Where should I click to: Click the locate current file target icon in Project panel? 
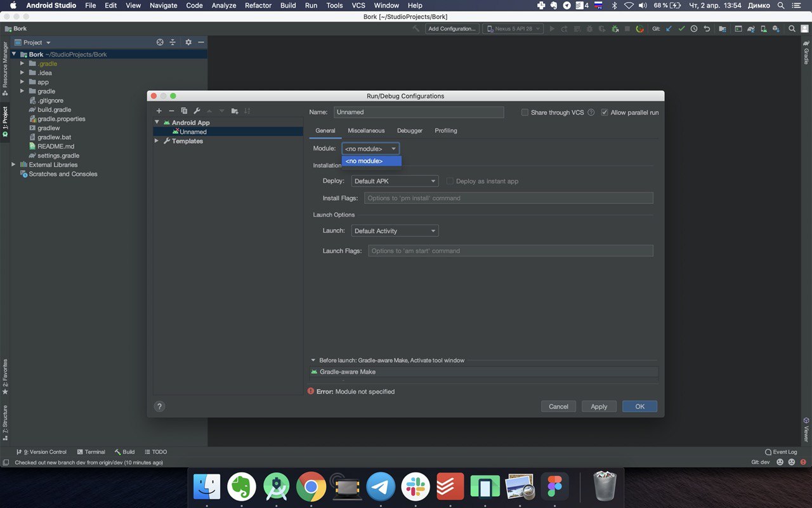point(160,43)
